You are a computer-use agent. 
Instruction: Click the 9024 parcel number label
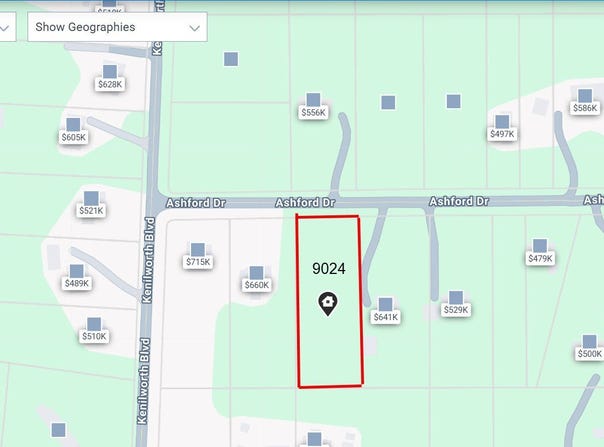click(329, 269)
